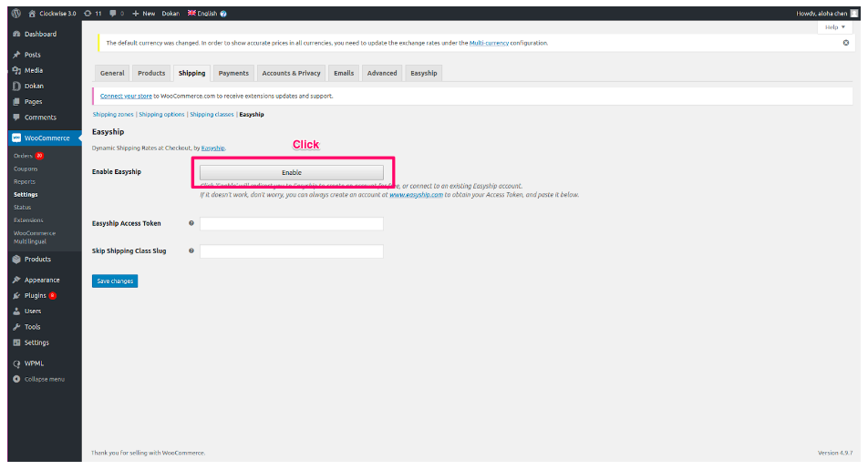Open the English language switcher
This screenshot has width=868, height=470.
(202, 14)
